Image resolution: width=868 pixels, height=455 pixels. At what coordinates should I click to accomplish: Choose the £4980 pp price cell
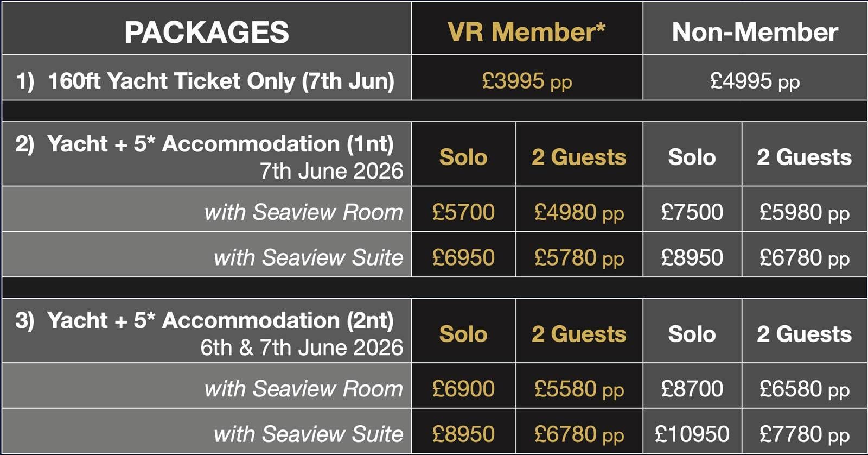579,212
